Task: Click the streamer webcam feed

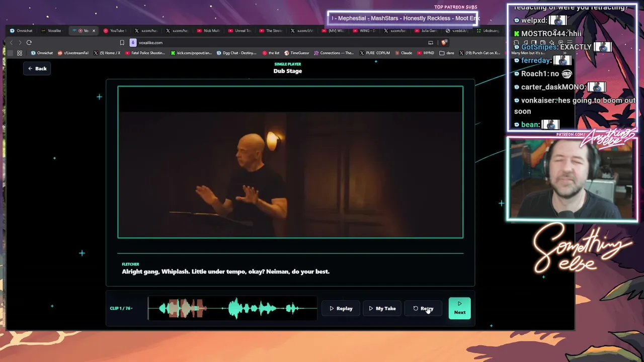Action: click(x=572, y=179)
